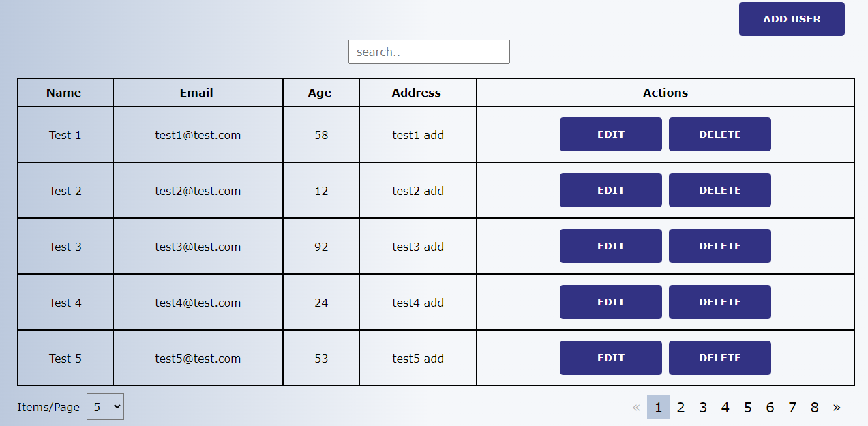Image resolution: width=868 pixels, height=426 pixels.
Task: Edit the Test 3 user row
Action: (611, 246)
